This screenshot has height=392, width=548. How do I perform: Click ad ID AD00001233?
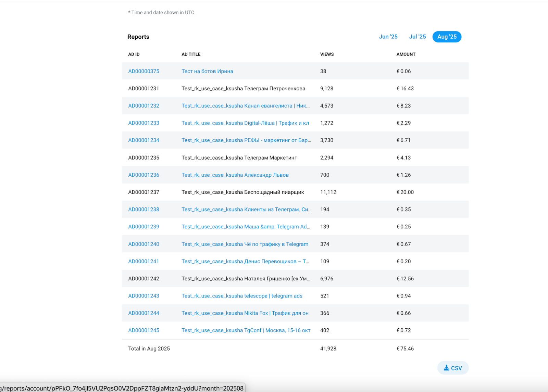point(144,123)
